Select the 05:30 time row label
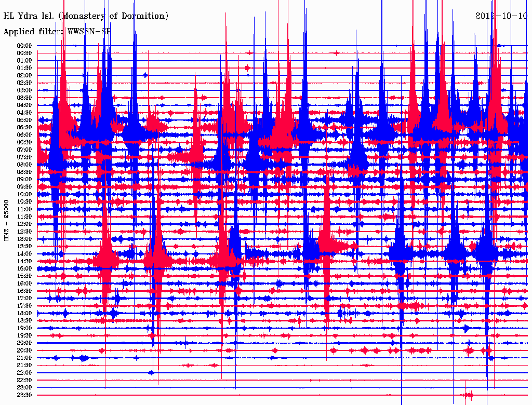The image size is (532, 405). click(24, 128)
